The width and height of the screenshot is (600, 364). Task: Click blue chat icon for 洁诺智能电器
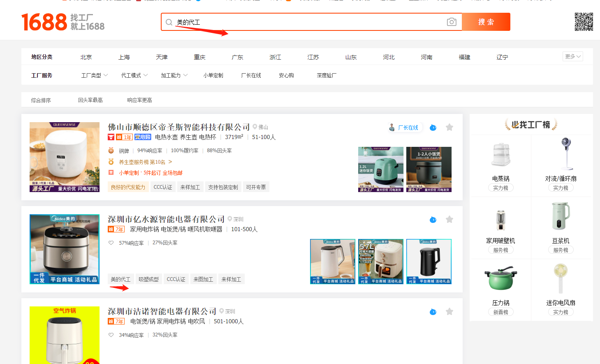433,312
